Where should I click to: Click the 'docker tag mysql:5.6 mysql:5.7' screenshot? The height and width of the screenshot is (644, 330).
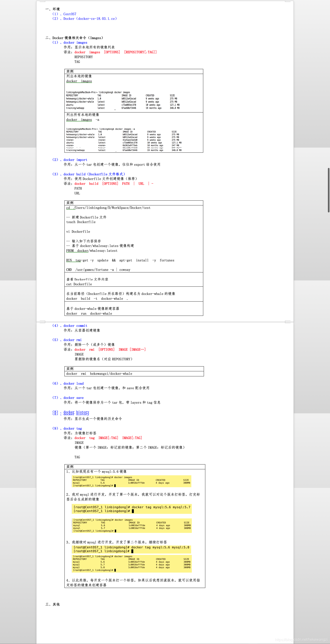[x=132, y=509]
